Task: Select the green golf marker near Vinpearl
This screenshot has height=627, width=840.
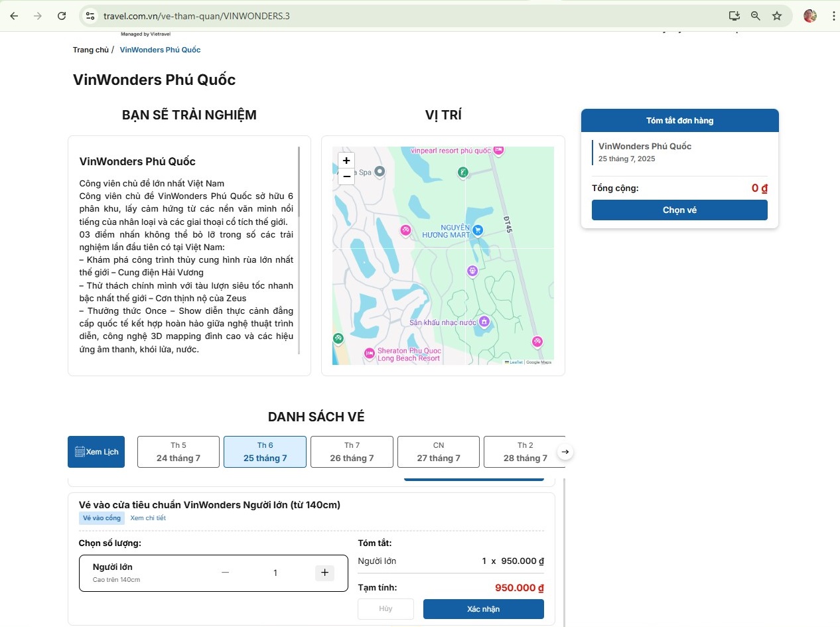Action: (463, 173)
